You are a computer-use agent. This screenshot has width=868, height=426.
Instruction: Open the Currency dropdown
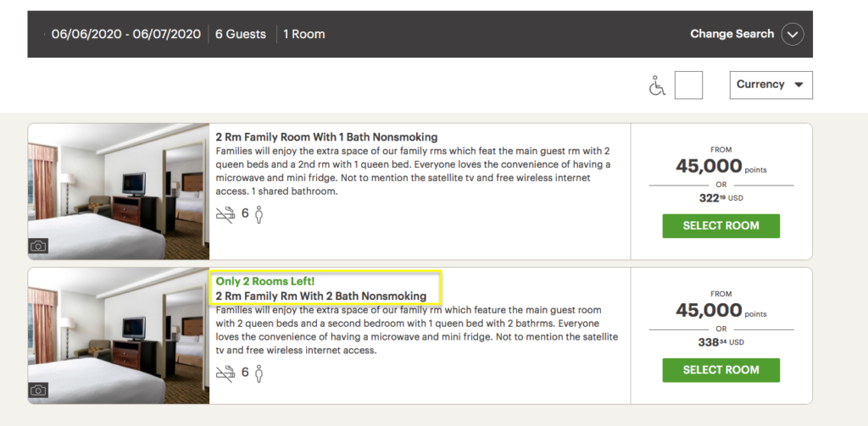[x=771, y=85]
